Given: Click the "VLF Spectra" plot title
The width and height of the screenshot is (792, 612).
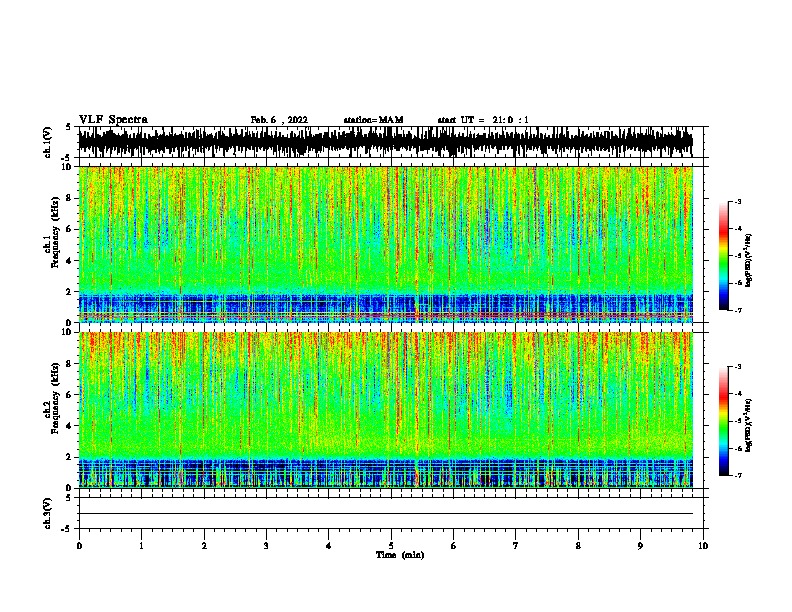Looking at the screenshot, I should (x=113, y=120).
